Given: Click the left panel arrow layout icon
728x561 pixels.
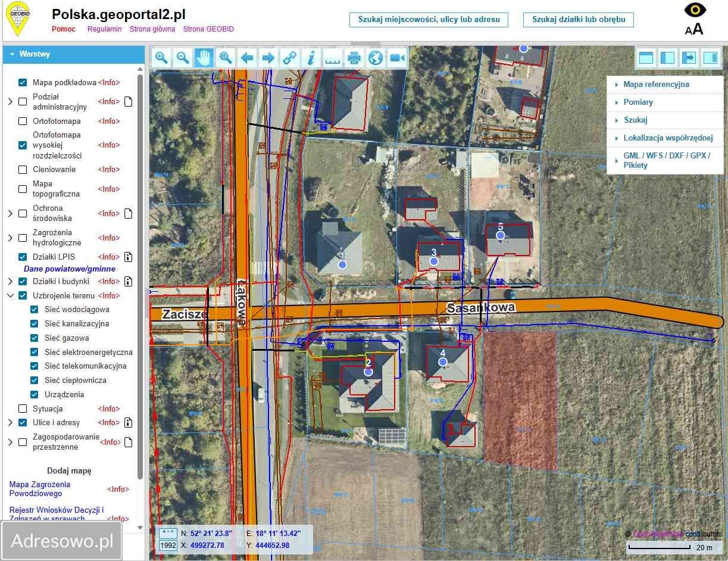Looking at the screenshot, I should click(x=689, y=58).
